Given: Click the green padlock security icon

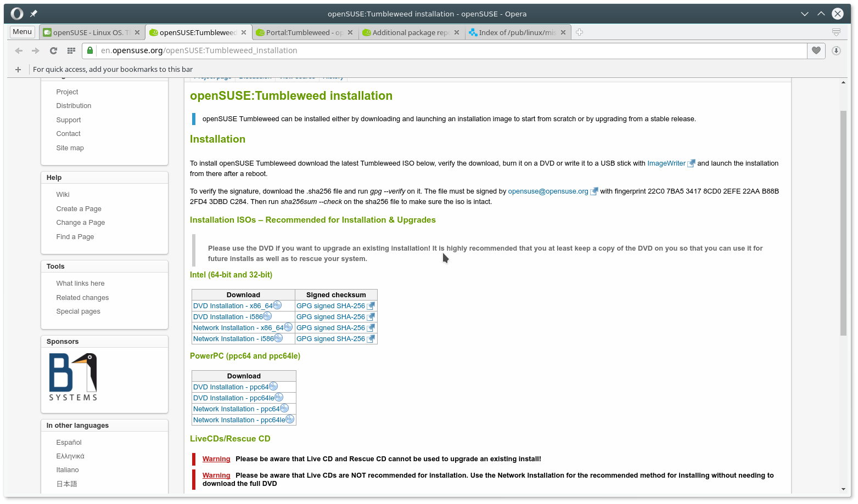Looking at the screenshot, I should (90, 50).
